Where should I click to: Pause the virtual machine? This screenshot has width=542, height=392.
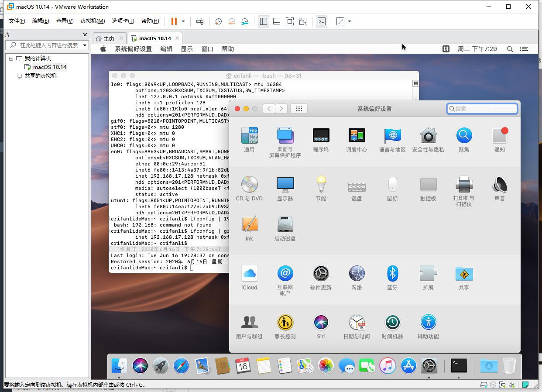click(x=174, y=21)
